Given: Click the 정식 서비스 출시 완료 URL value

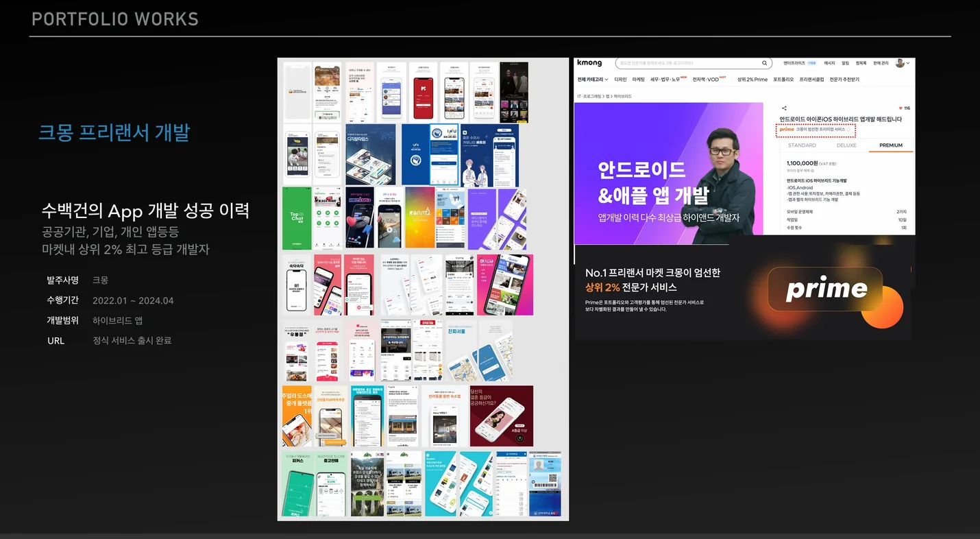Looking at the screenshot, I should pyautogui.click(x=132, y=340).
